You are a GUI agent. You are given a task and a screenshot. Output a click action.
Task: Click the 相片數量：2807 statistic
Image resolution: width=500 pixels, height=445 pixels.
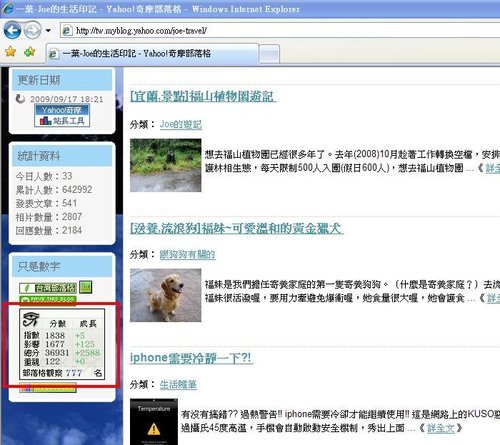[x=49, y=217]
